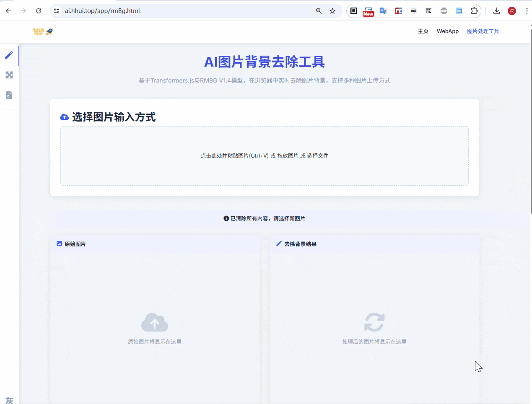Open the browser downloads panel

pyautogui.click(x=497, y=11)
